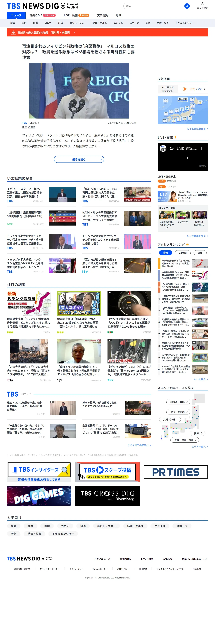This screenshot has width=215, height=644.
Task: Open TBS CROSS DIG with Bloomberg banner
Action: point(107,496)
